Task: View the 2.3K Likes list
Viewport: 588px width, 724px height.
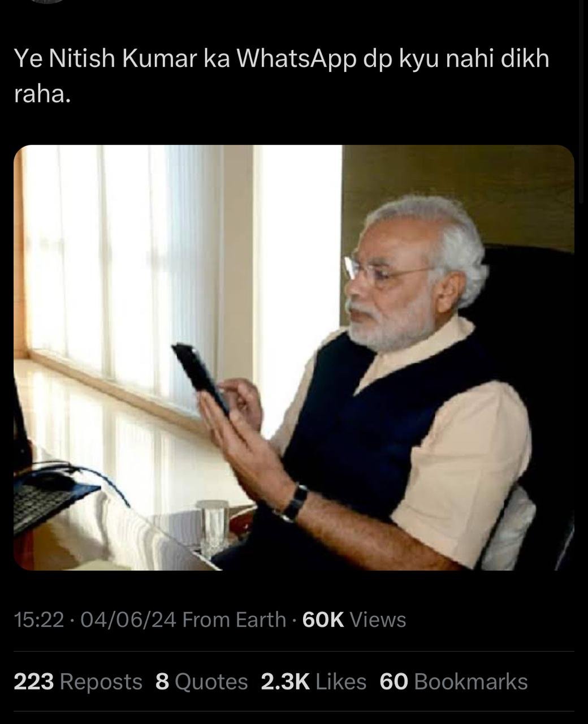Action: [314, 682]
